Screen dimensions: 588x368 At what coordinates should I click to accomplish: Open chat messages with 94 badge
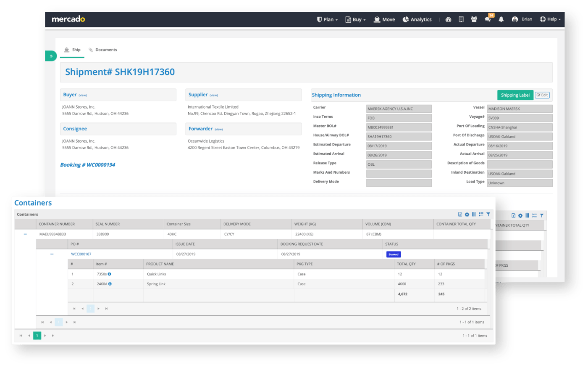[488, 19]
